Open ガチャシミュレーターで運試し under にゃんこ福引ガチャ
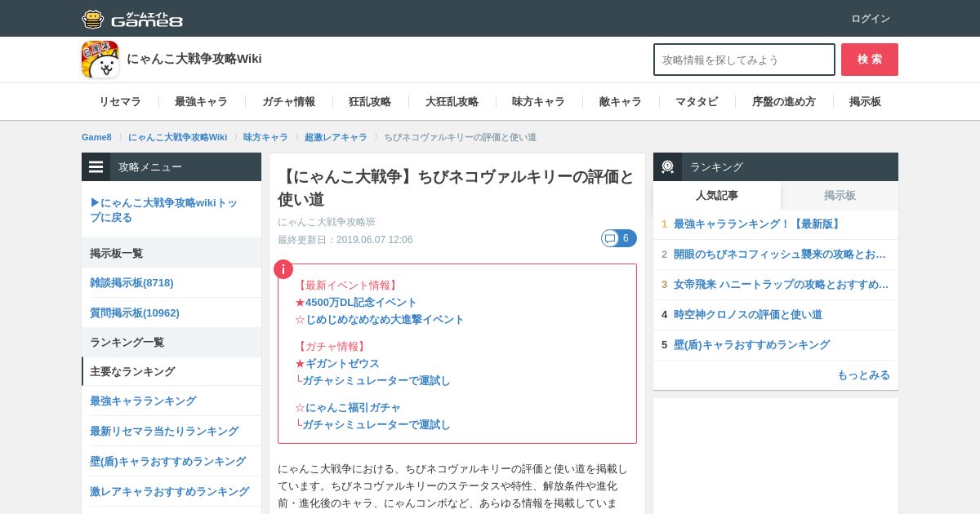980x514 pixels. pos(376,424)
